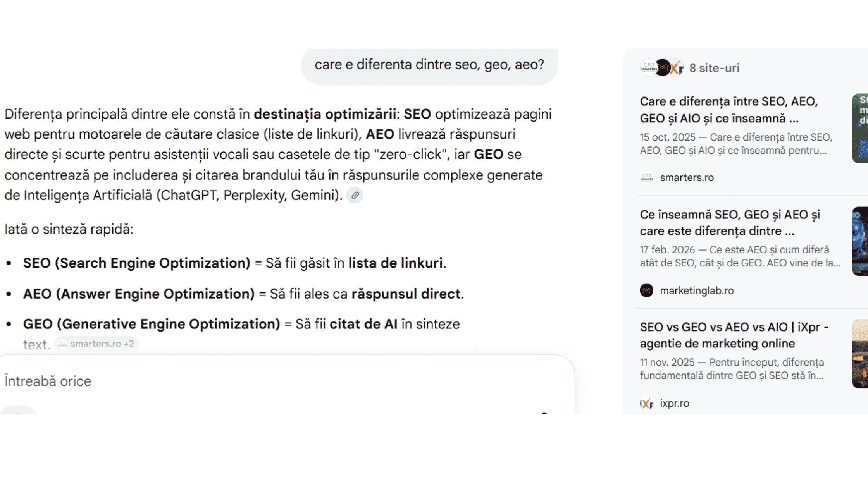Click the ixpr.ro source name
This screenshot has height=488, width=868.
[x=675, y=403]
